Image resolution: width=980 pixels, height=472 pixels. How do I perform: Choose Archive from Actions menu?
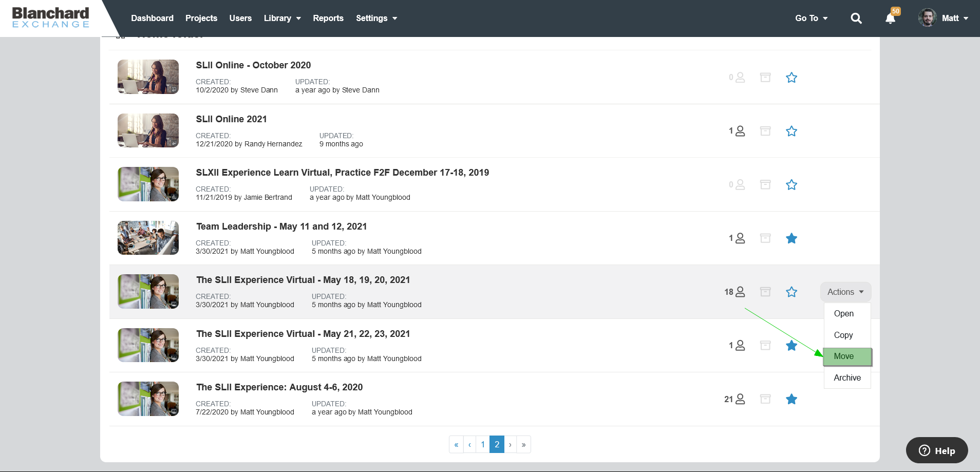click(x=847, y=377)
